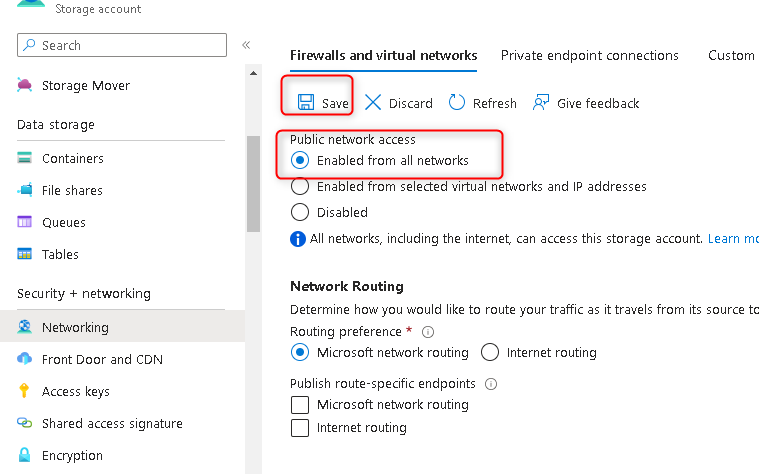This screenshot has width=759, height=474.
Task: Open the File shares sidebar icon
Action: (25, 190)
